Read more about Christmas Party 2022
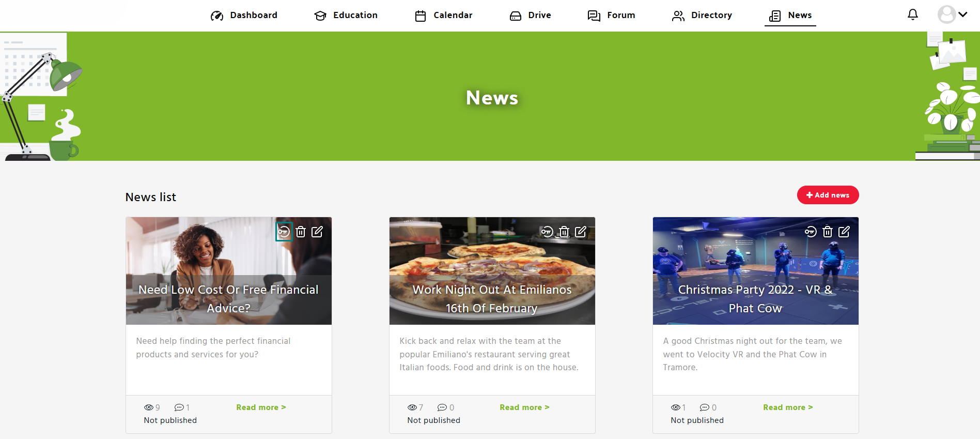The width and height of the screenshot is (980, 439). coord(788,407)
